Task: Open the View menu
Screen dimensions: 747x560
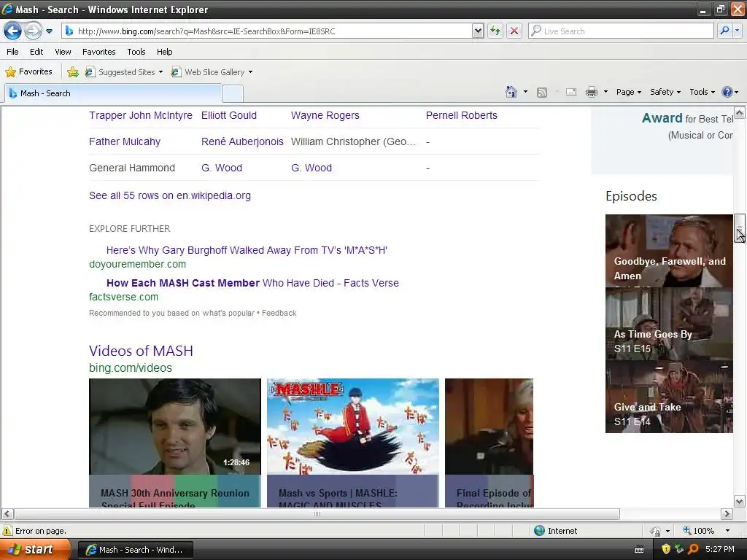Action: point(63,52)
